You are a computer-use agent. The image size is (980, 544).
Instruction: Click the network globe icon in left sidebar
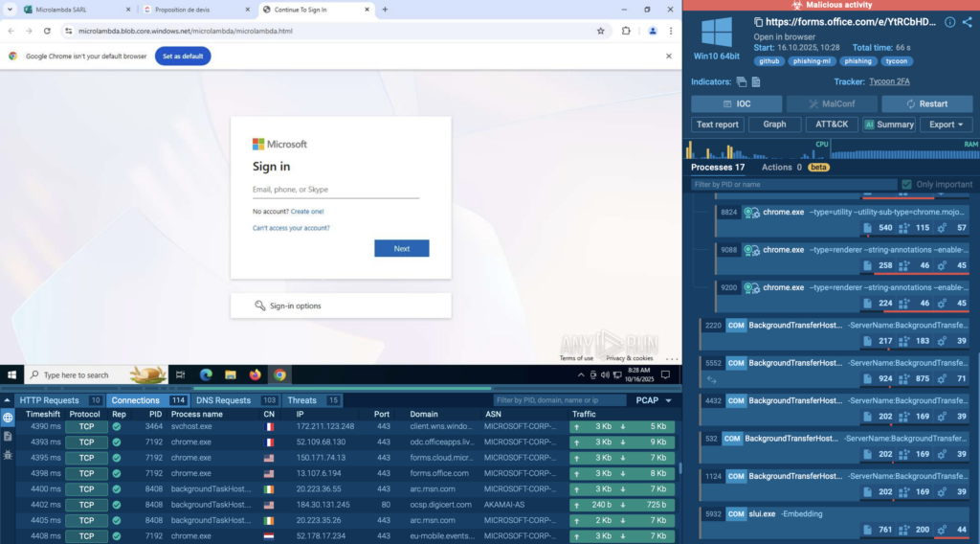[8, 418]
